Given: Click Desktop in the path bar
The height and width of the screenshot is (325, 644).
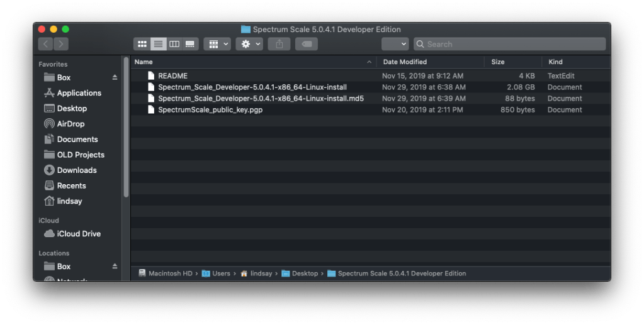Looking at the screenshot, I should pos(305,273).
